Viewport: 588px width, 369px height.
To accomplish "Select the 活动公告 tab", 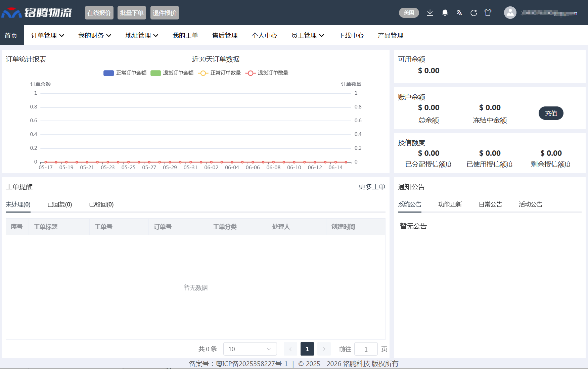I will 531,204.
